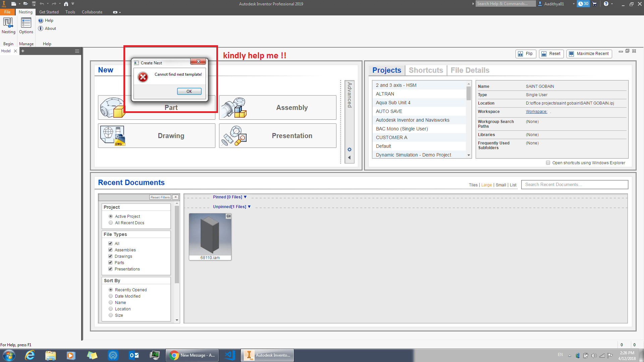
Task: Open Nesting Help from the ribbon
Action: coord(46,20)
